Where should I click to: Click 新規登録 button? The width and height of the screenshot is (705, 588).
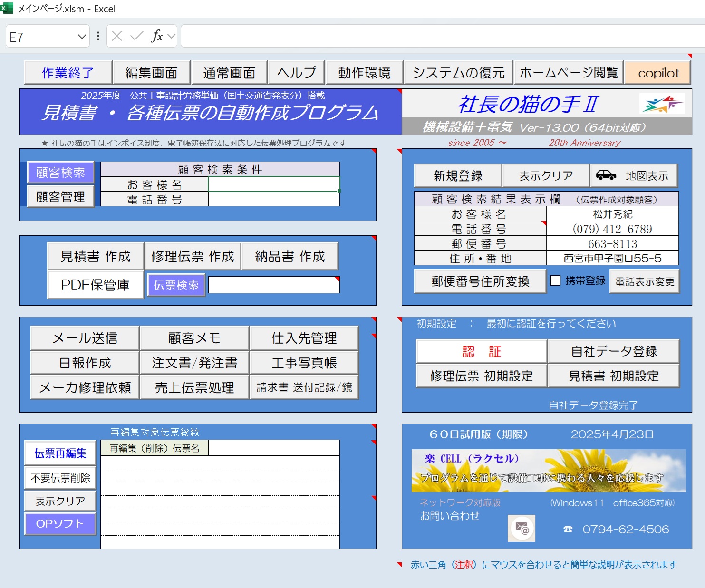coord(458,175)
